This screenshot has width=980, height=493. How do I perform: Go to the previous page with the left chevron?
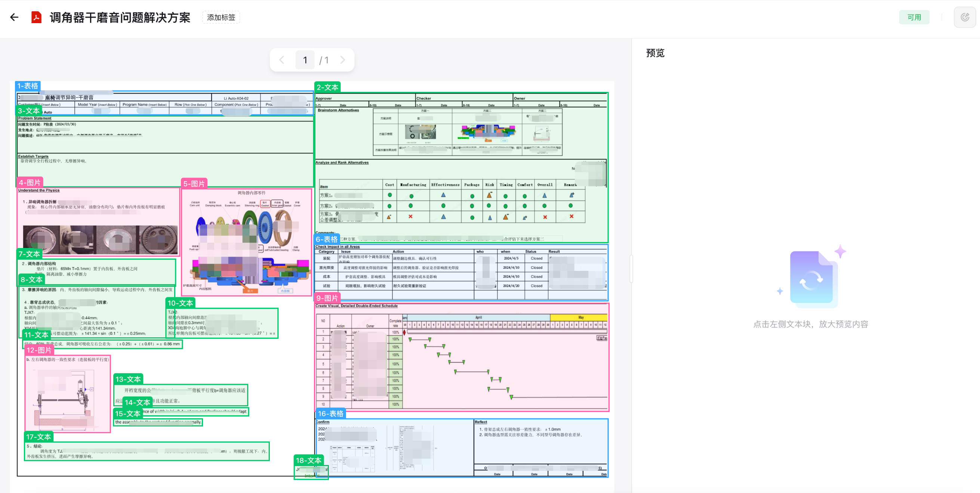(x=282, y=60)
